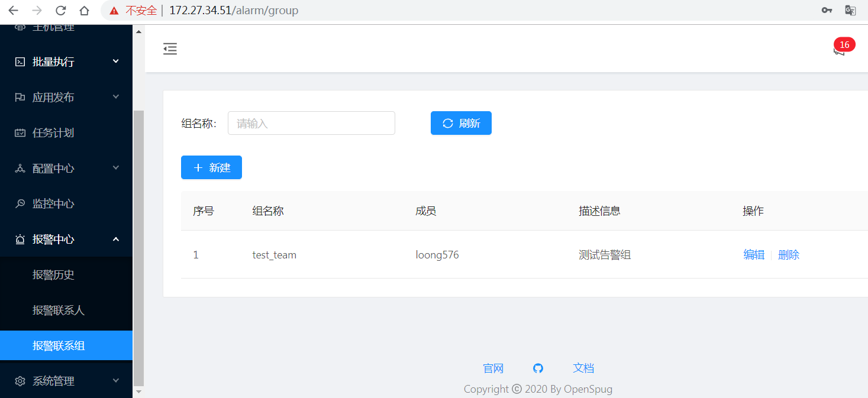Screen dimensions: 868x398
Task: Click the alarm icon beside 报警中心
Action: click(20, 239)
